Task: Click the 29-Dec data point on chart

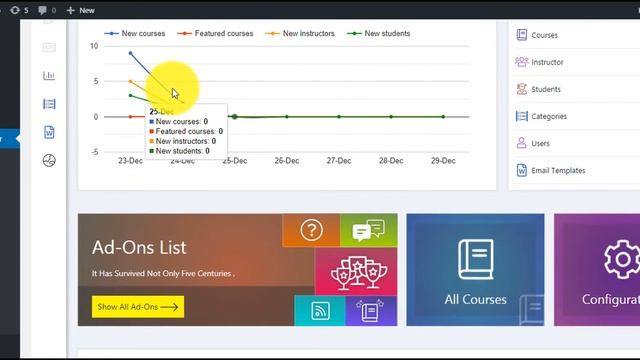Action: pos(443,117)
